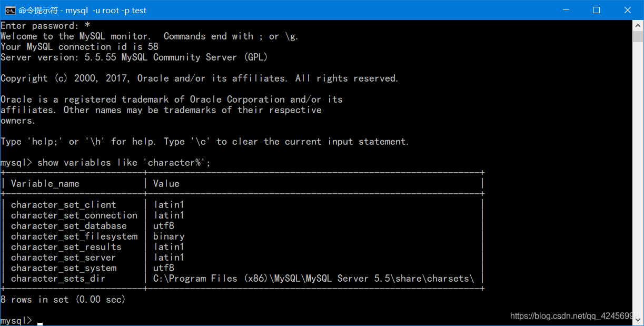The image size is (644, 326).
Task: Click the character_set_database row name
Action: coord(69,226)
